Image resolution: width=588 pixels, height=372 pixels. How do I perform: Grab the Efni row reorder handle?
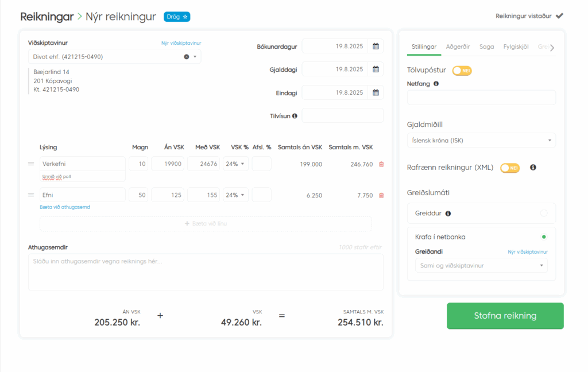[31, 195]
